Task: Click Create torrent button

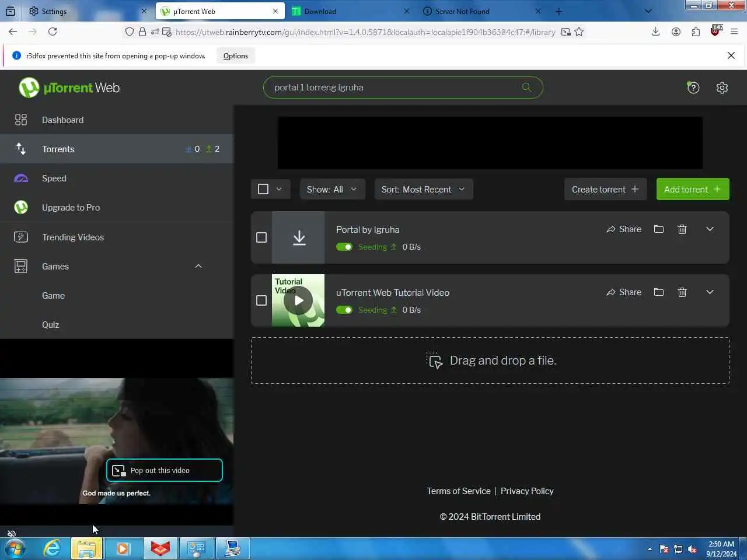Action: pyautogui.click(x=605, y=189)
